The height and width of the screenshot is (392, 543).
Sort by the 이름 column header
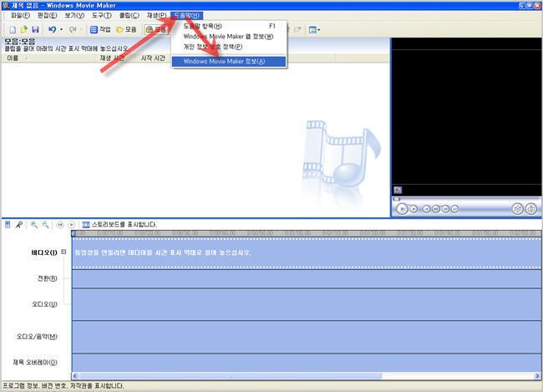pyautogui.click(x=48, y=59)
